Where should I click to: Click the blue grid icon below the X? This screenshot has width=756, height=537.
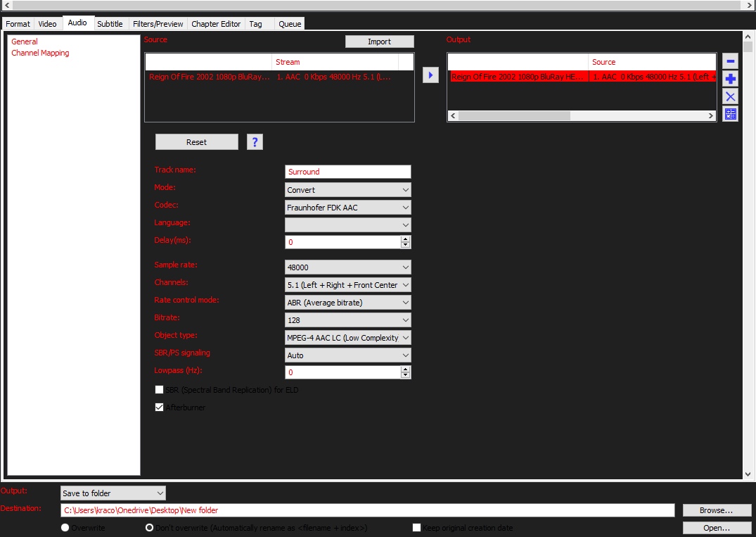(730, 114)
